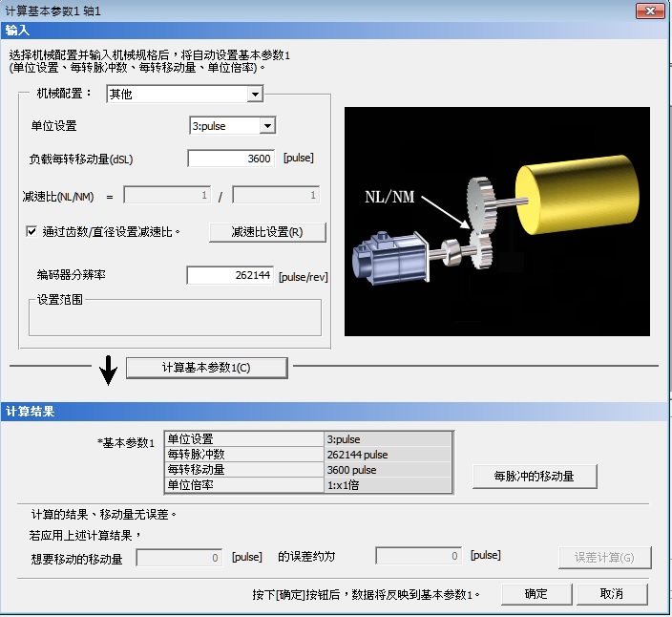Viewport: 672px width, 617px height.
Task: Cancel with the 取消 button
Action: pyautogui.click(x=612, y=594)
